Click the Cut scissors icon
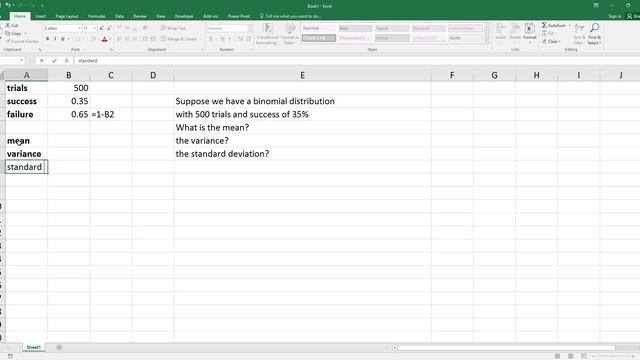640x360 pixels. point(8,25)
